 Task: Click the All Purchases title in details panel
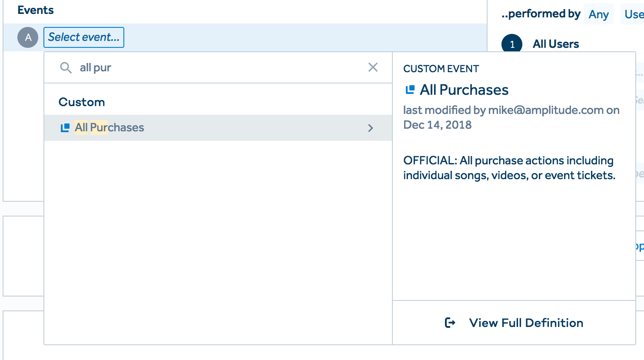point(464,90)
